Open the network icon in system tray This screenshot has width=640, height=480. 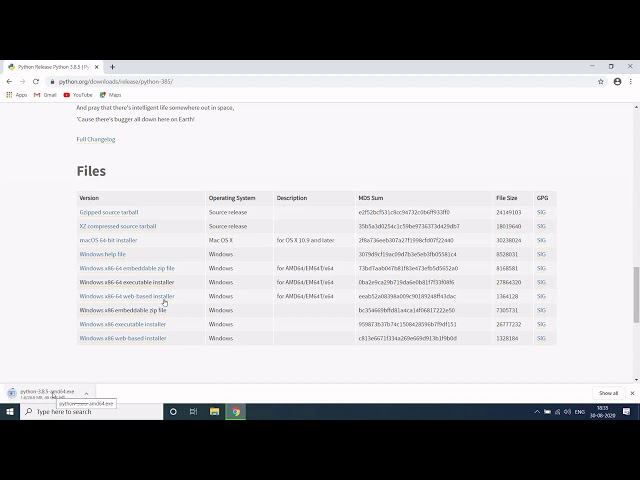click(x=558, y=412)
